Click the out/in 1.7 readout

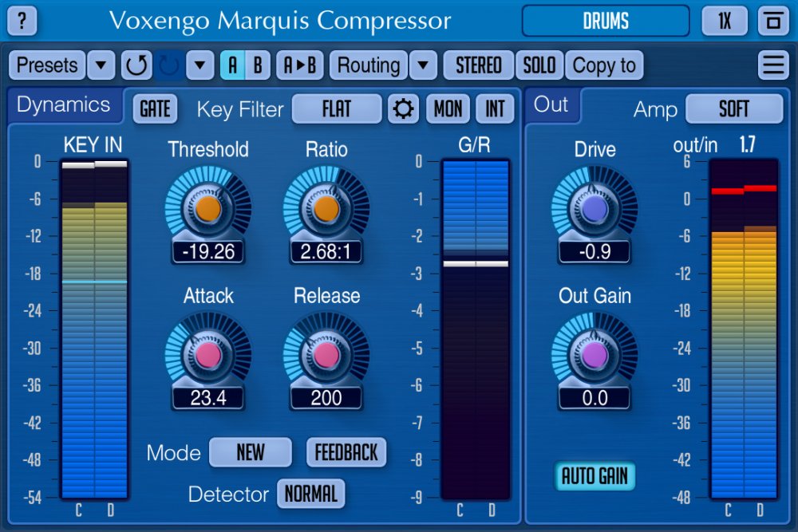click(747, 145)
